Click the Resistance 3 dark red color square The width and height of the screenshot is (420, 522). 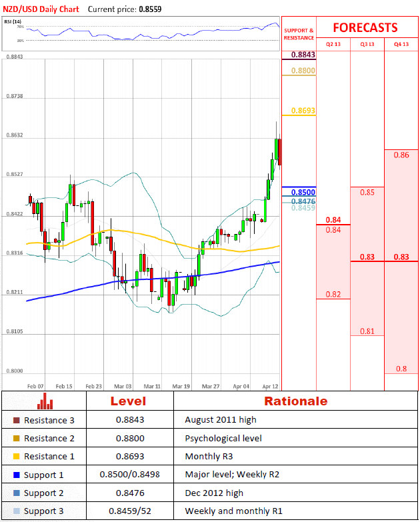[x=16, y=420]
